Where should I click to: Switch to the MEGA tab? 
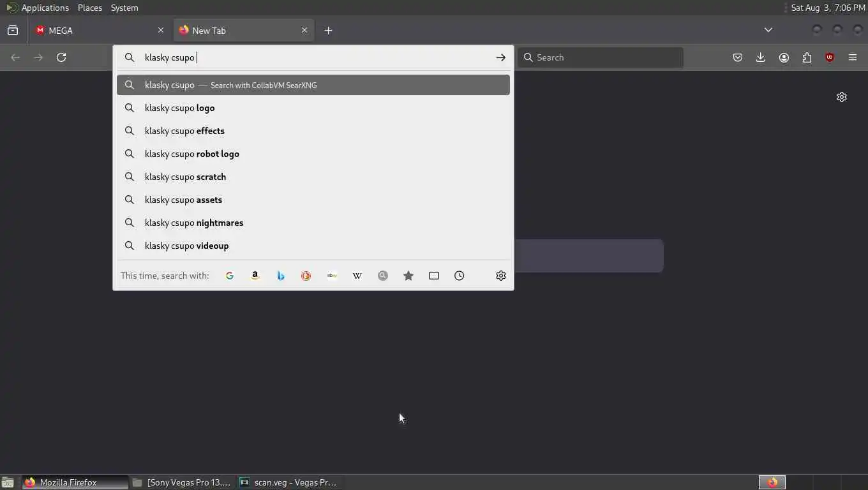click(100, 30)
